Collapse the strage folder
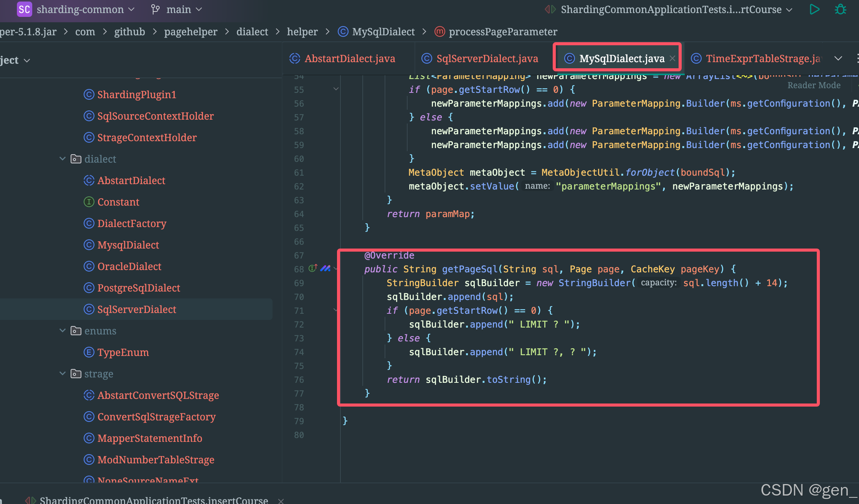Image resolution: width=859 pixels, height=504 pixels. click(x=63, y=374)
